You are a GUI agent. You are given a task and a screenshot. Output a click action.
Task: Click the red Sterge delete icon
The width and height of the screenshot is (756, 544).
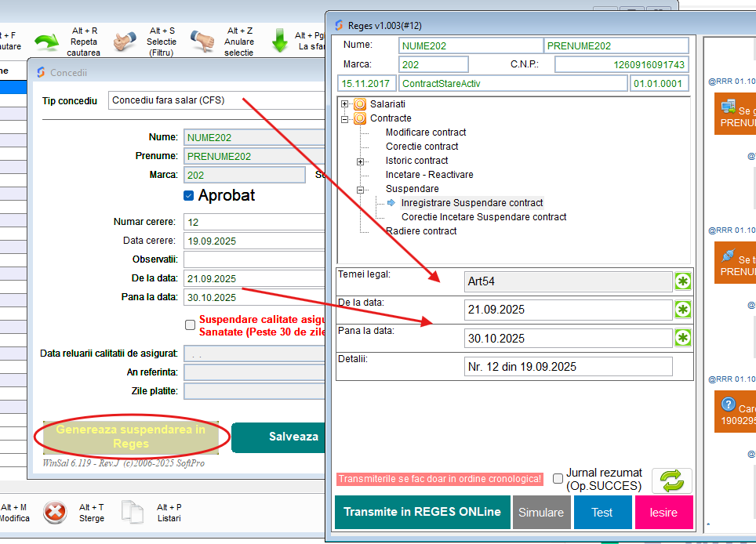pos(55,513)
